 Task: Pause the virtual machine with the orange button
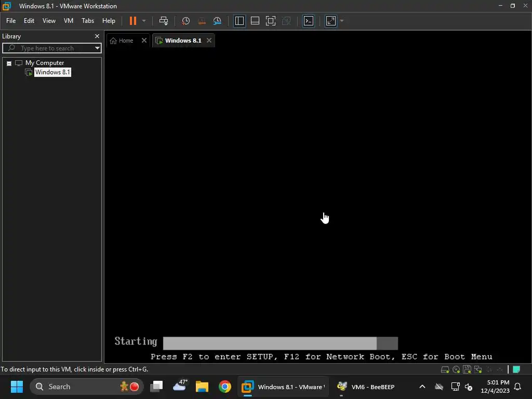click(x=132, y=21)
